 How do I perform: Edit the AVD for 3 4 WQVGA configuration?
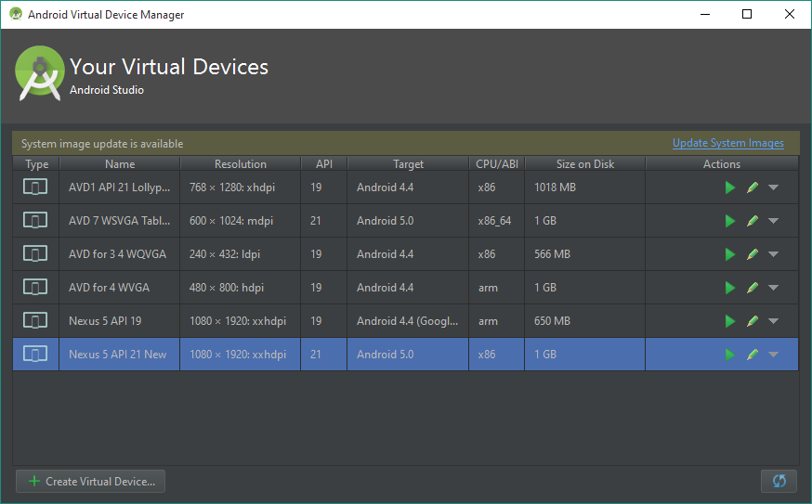753,254
